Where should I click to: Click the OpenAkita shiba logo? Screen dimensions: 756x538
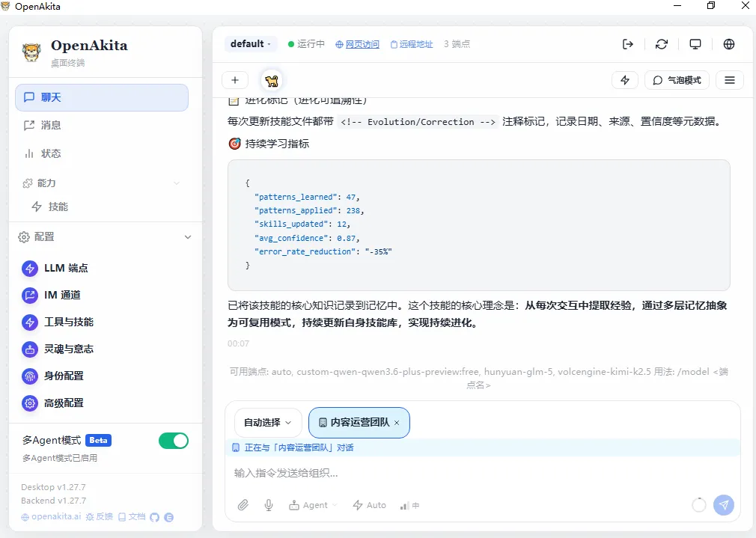(x=32, y=52)
